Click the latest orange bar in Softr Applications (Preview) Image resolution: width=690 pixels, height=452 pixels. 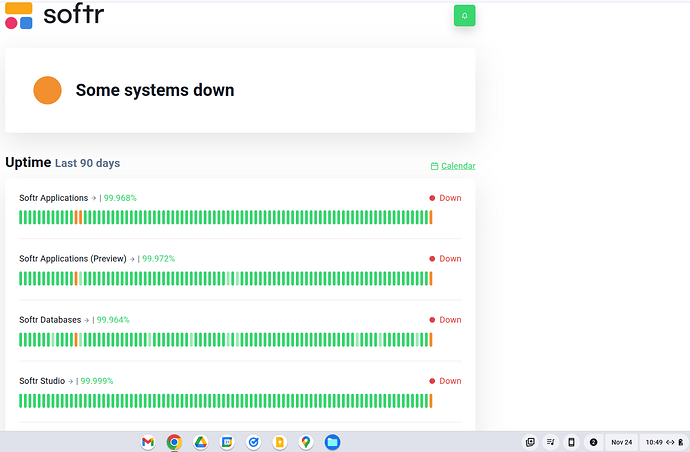point(431,279)
